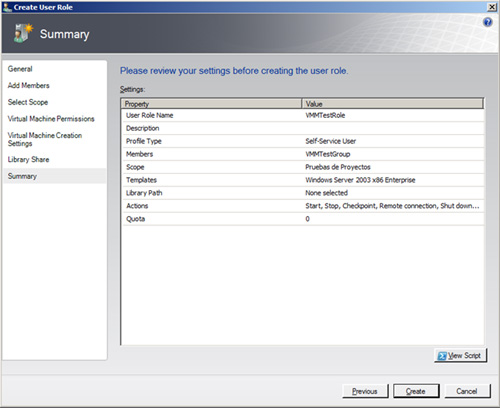500x408 pixels.
Task: Select the Actions row in settings
Action: 303,206
